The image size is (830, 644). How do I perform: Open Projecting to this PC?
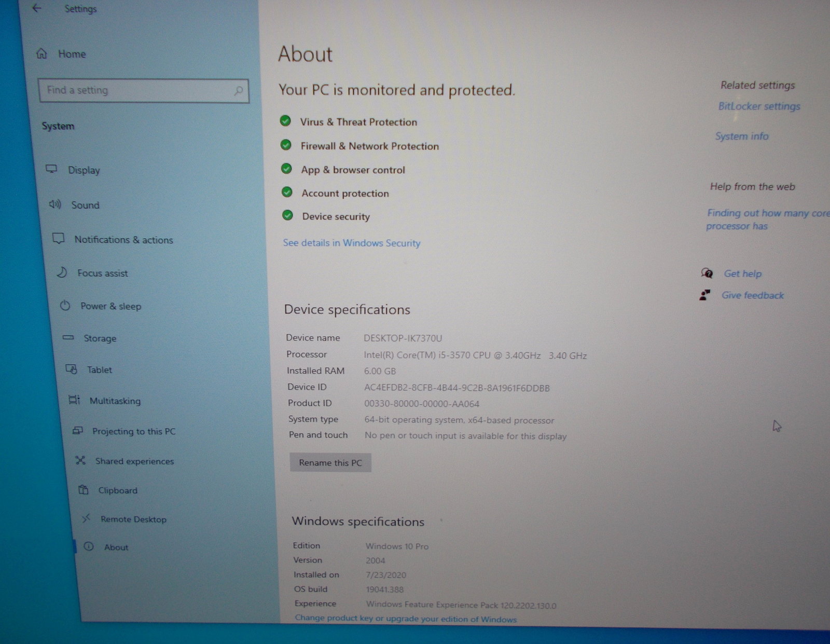click(x=134, y=431)
